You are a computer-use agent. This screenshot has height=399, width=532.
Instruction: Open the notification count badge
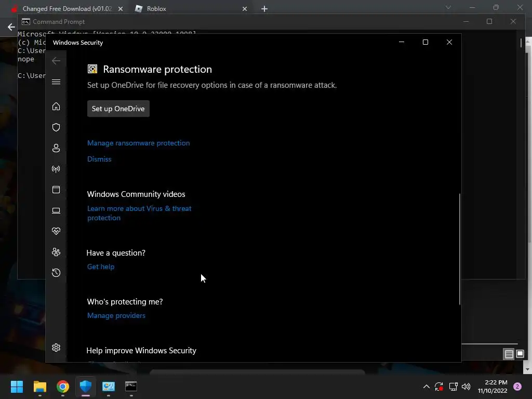517,387
